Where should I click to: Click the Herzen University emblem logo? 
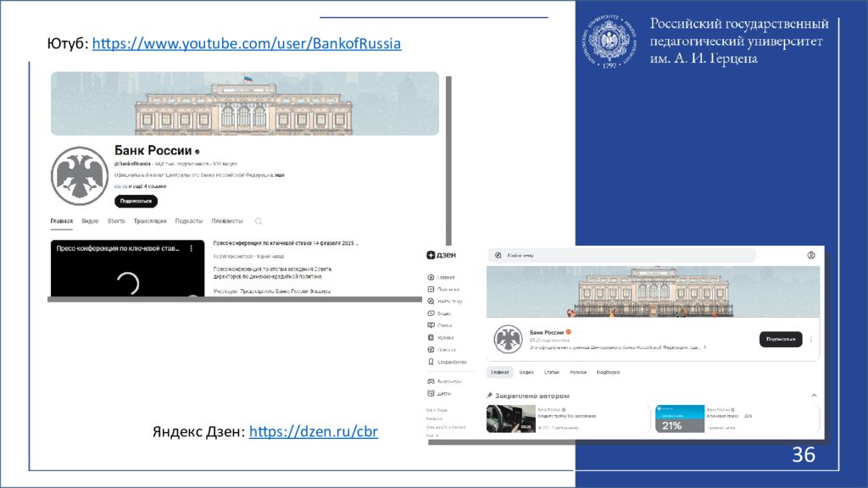click(609, 42)
